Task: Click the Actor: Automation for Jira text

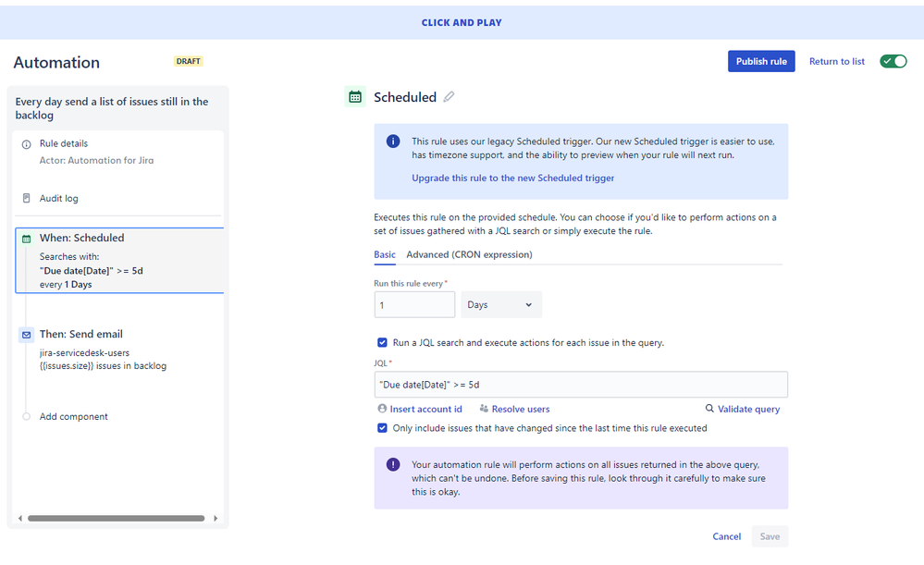Action: coord(96,160)
